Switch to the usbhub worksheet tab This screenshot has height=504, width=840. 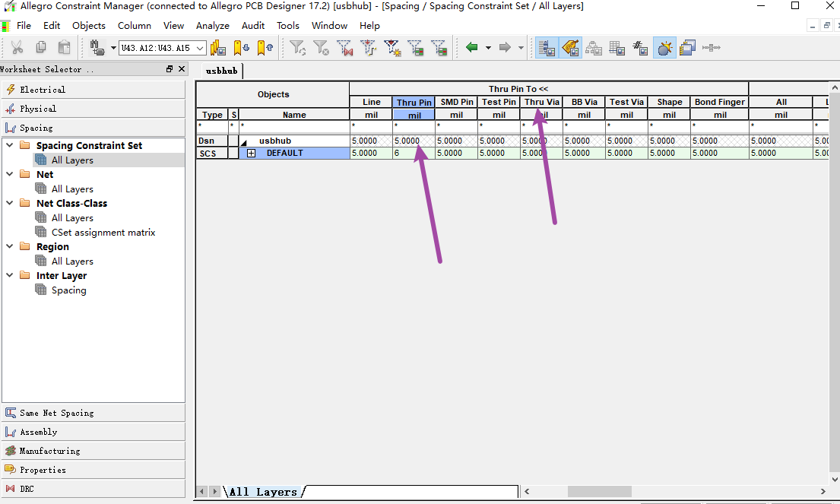point(222,71)
